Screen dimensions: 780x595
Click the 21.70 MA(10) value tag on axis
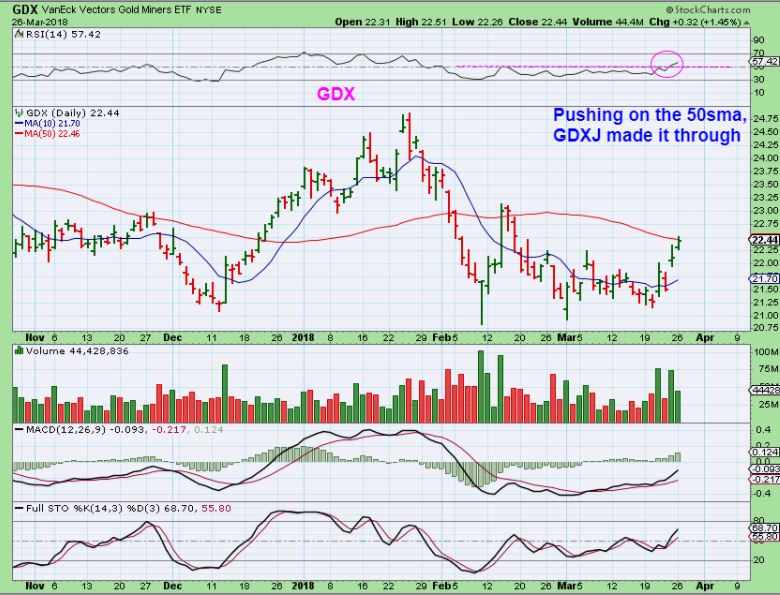point(765,279)
